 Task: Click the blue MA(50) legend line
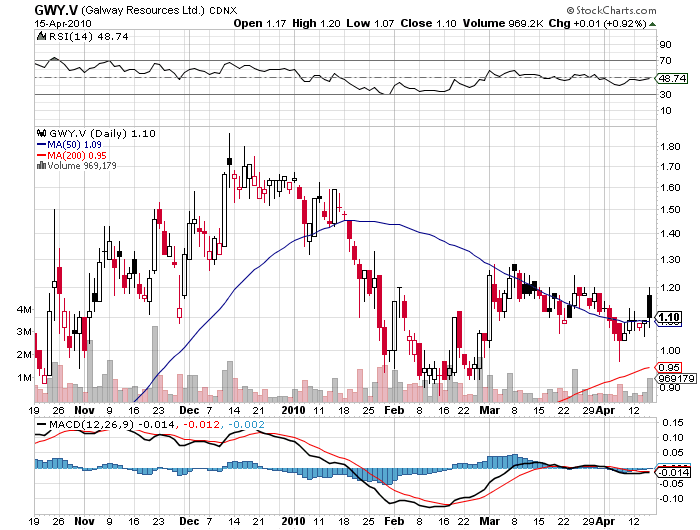click(42, 145)
